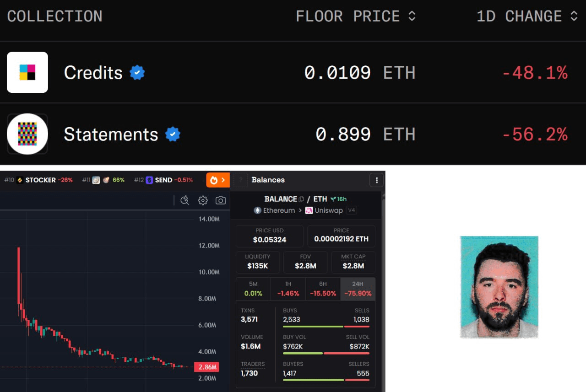Open the portrait photo thumbnail
Image resolution: width=586 pixels, height=392 pixels.
pyautogui.click(x=499, y=287)
